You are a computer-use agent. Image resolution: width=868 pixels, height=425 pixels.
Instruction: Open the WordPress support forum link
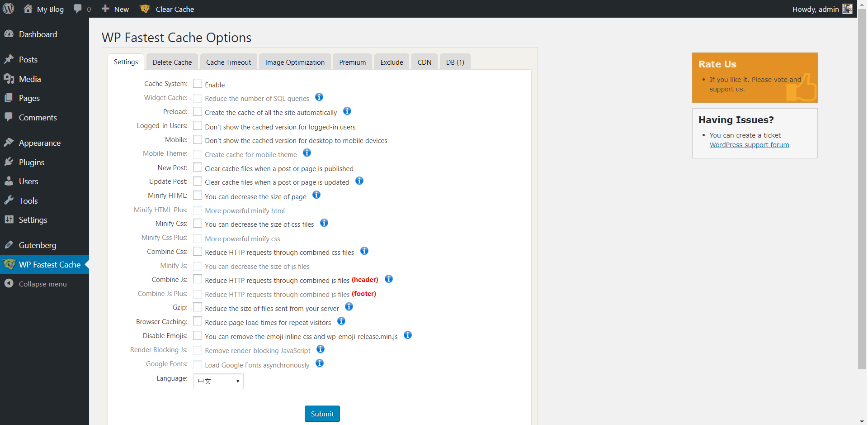tap(750, 145)
